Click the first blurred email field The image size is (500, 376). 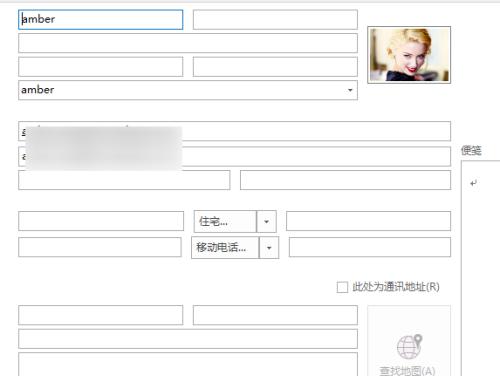234,131
